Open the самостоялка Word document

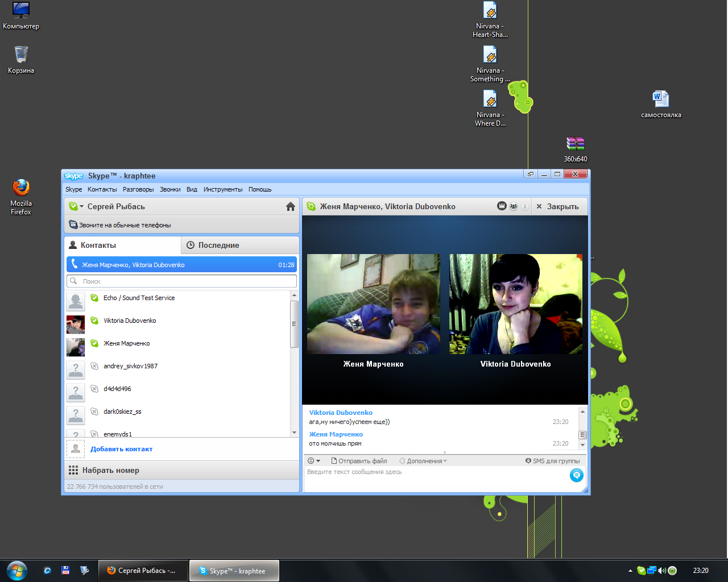[x=661, y=104]
